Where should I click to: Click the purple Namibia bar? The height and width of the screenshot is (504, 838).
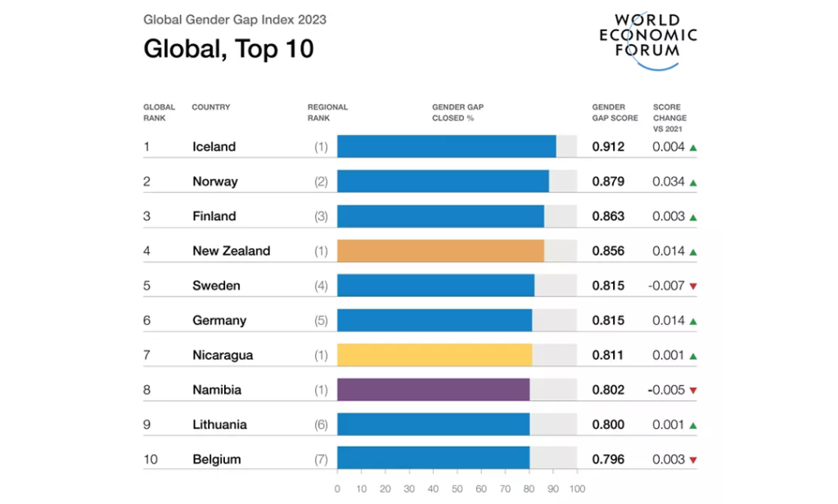click(434, 389)
